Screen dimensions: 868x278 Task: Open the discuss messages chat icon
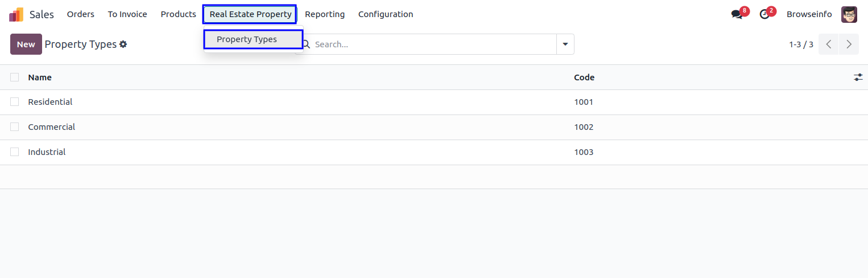pos(737,14)
